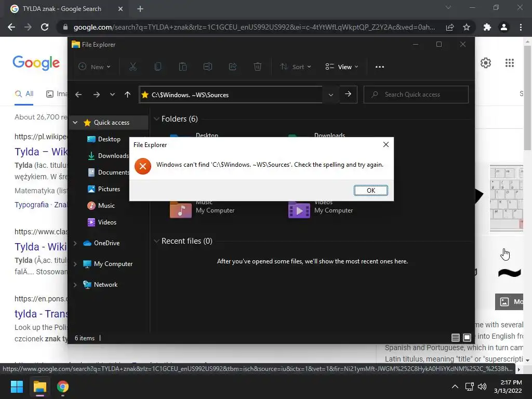Click the Go to arrow button
This screenshot has width=532, height=399.
[348, 95]
